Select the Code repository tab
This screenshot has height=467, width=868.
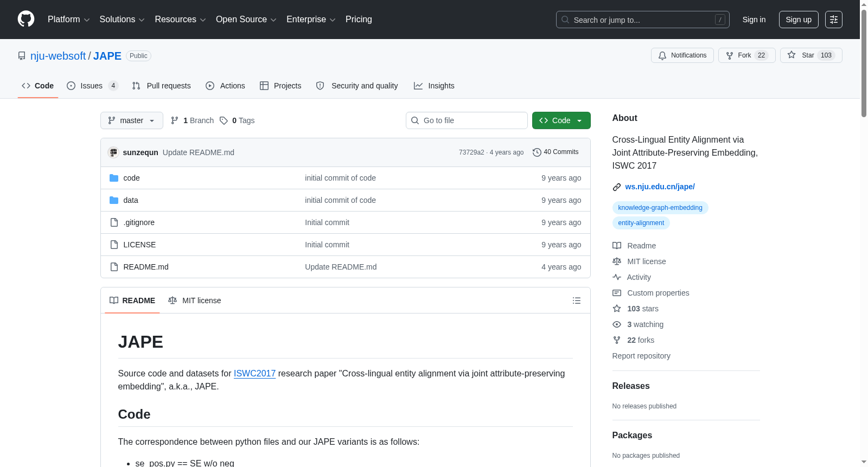(38, 86)
